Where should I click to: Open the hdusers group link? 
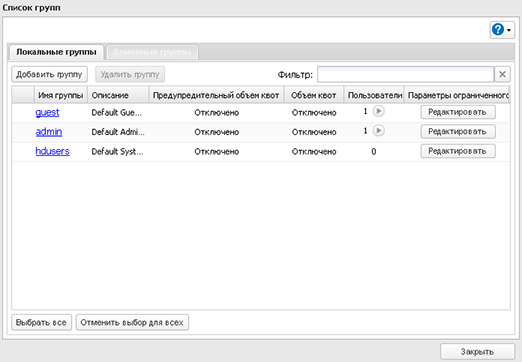click(52, 151)
